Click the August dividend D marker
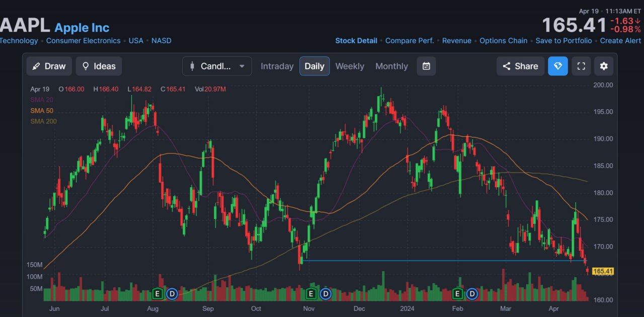 click(172, 293)
